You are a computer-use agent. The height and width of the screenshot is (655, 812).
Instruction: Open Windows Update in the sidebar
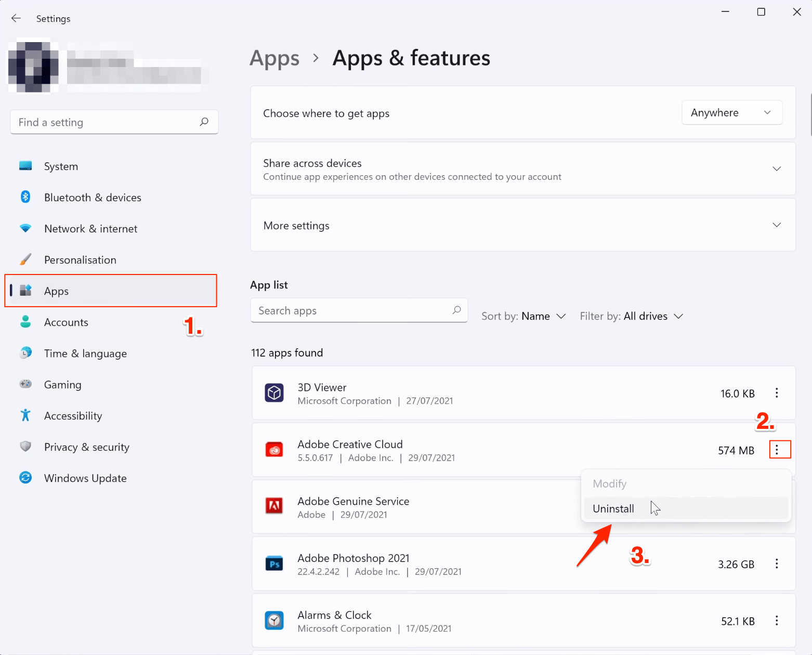pyautogui.click(x=85, y=478)
